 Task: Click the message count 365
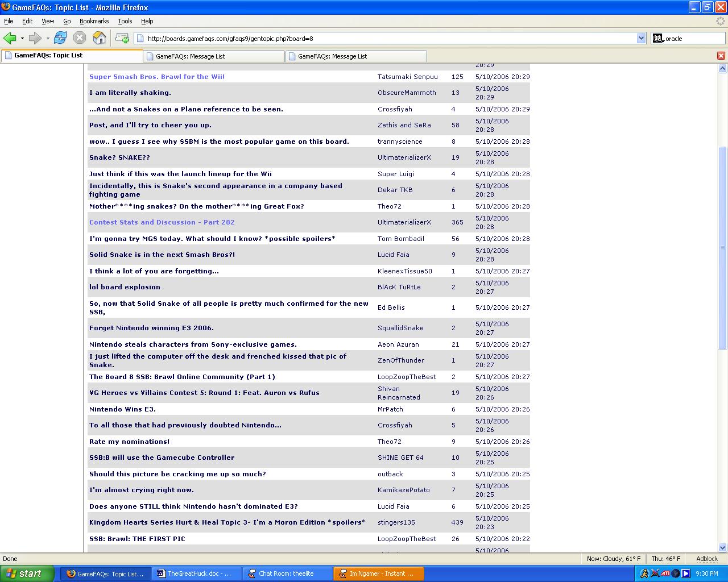pos(457,222)
